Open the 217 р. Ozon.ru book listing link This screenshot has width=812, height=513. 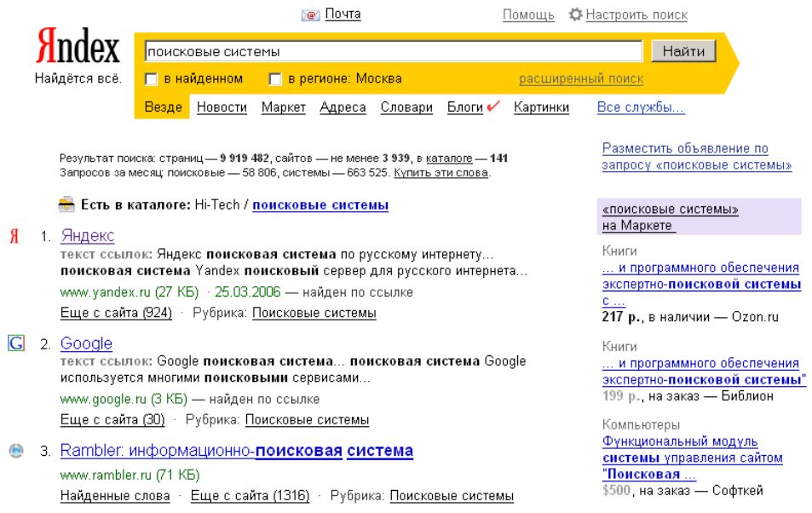click(x=701, y=284)
